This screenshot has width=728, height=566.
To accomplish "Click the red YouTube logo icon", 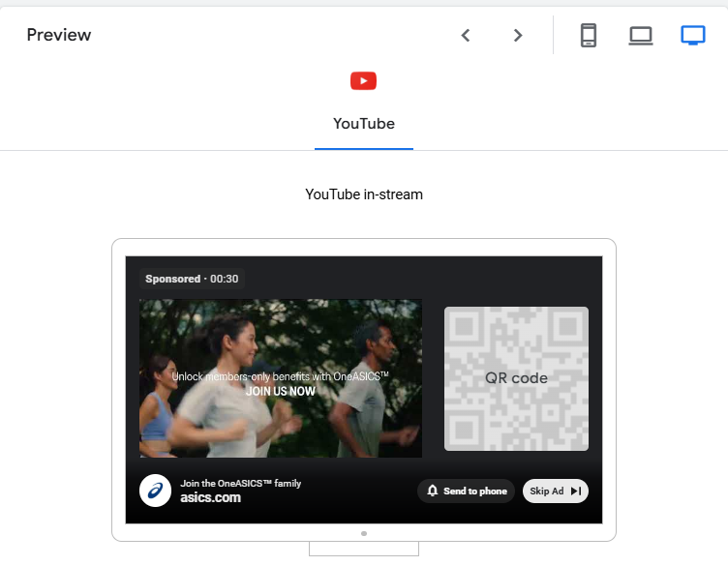I will point(364,80).
